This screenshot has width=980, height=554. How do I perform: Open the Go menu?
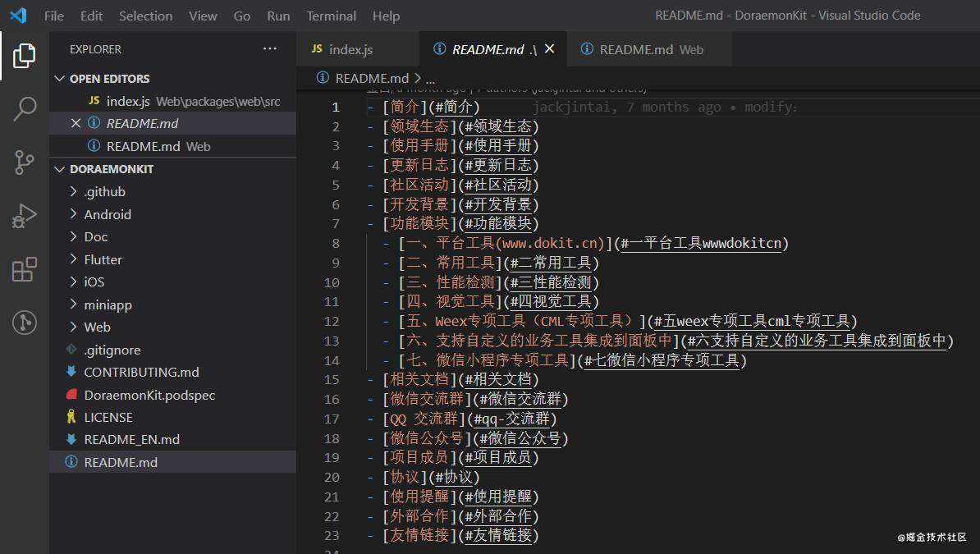coord(242,16)
